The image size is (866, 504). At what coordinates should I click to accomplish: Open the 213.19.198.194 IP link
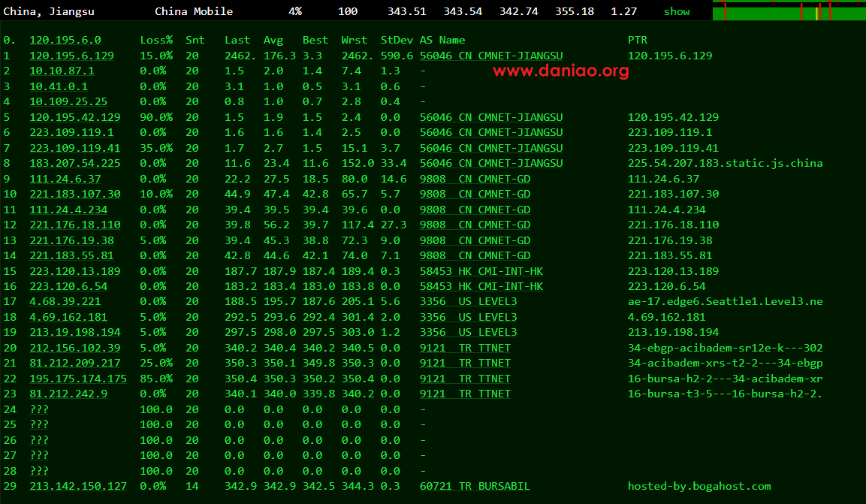[x=74, y=332]
